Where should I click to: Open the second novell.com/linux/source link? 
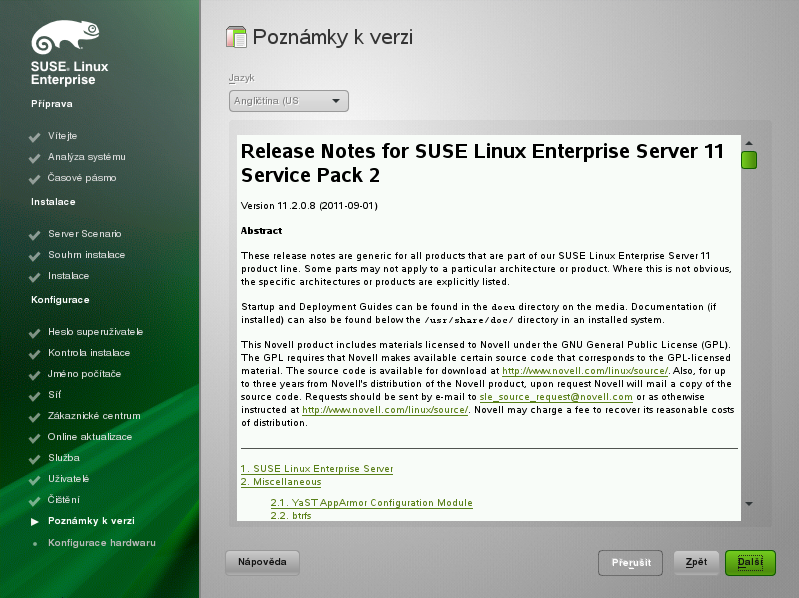[x=385, y=410]
